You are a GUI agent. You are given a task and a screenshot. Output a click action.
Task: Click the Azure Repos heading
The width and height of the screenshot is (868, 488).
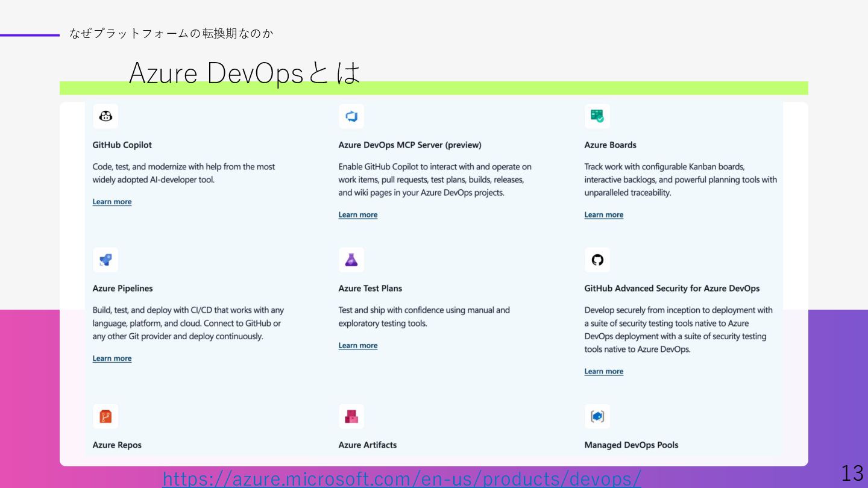pyautogui.click(x=117, y=445)
